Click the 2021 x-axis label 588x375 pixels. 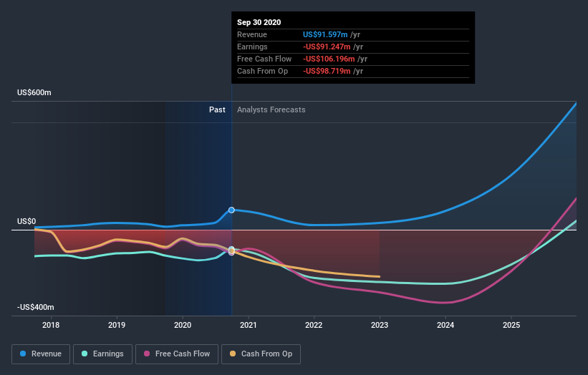[x=249, y=325]
